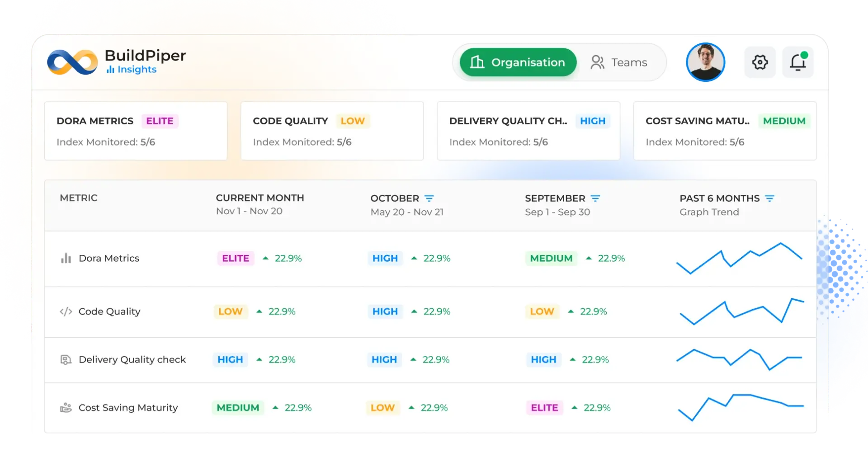Open the Past 6 Months filter
Screen dimensions: 868x467
[769, 198]
